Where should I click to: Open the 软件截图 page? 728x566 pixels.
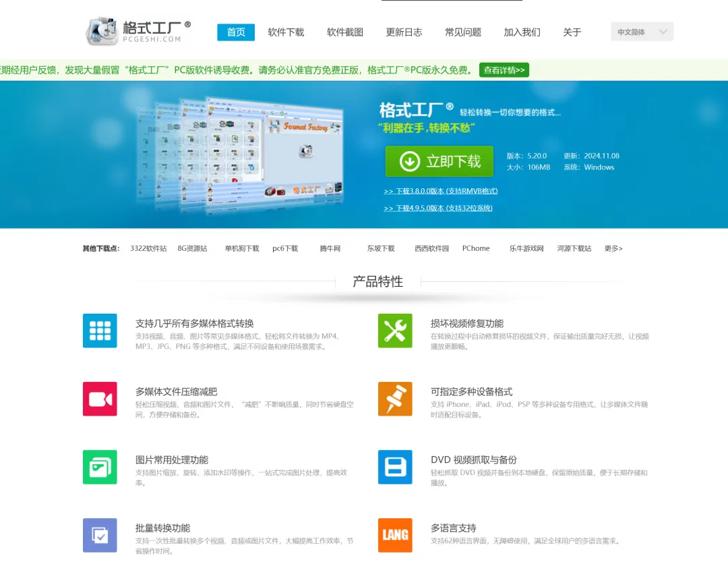point(345,32)
